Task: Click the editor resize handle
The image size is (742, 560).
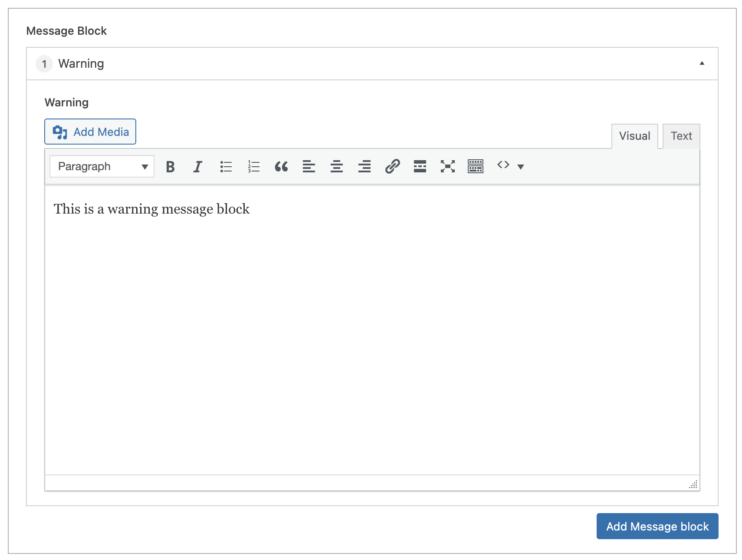Action: [693, 484]
